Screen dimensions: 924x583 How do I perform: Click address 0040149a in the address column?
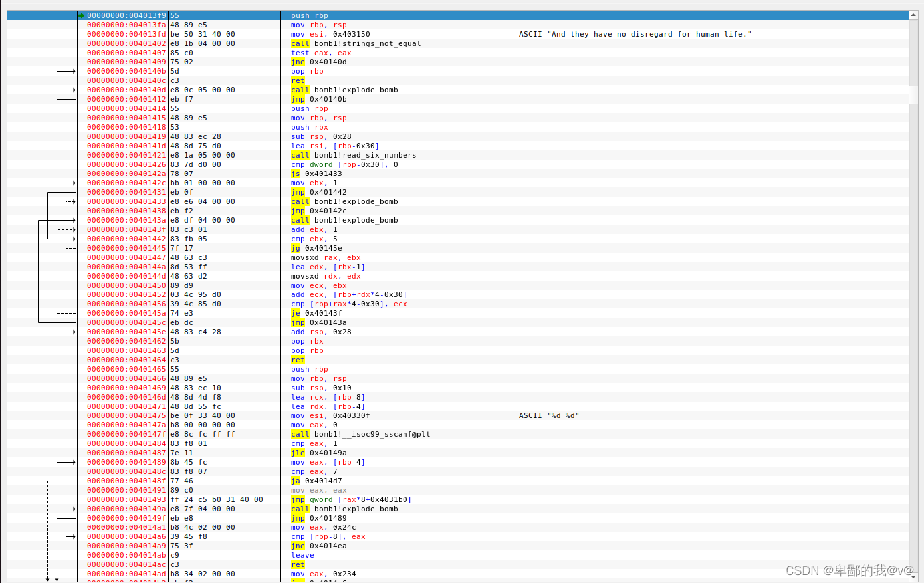click(126, 509)
